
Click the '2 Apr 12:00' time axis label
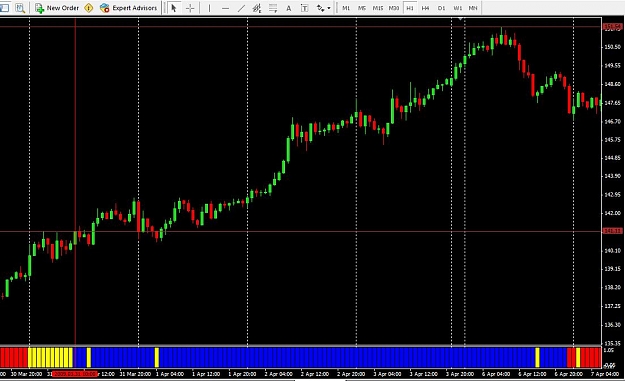pyautogui.click(x=315, y=374)
